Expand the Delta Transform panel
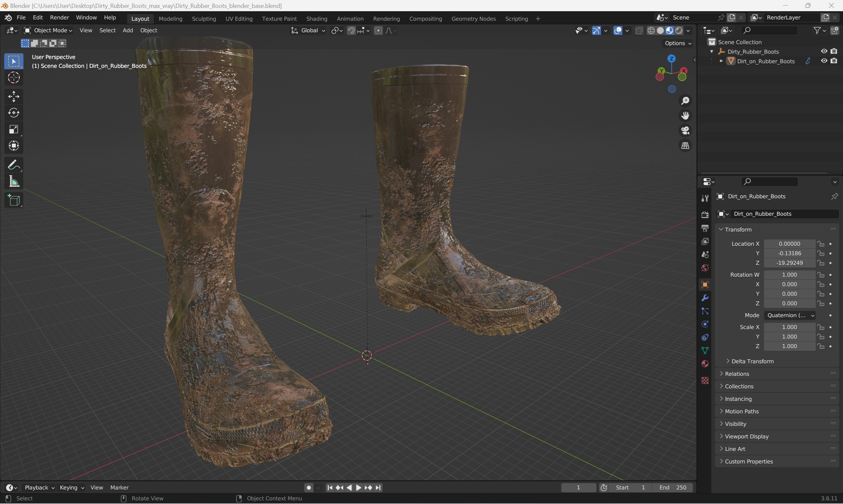The image size is (843, 504). (752, 361)
